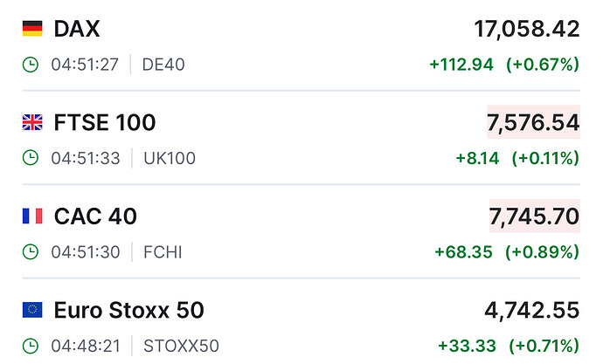Open the DAX index name link
603x364 pixels.
click(x=77, y=29)
